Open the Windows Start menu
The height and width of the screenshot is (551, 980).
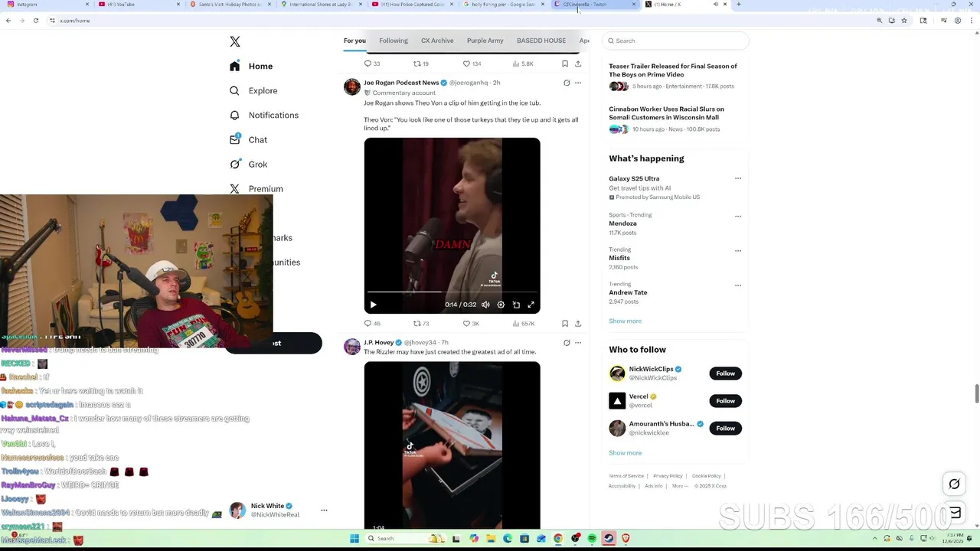click(354, 539)
